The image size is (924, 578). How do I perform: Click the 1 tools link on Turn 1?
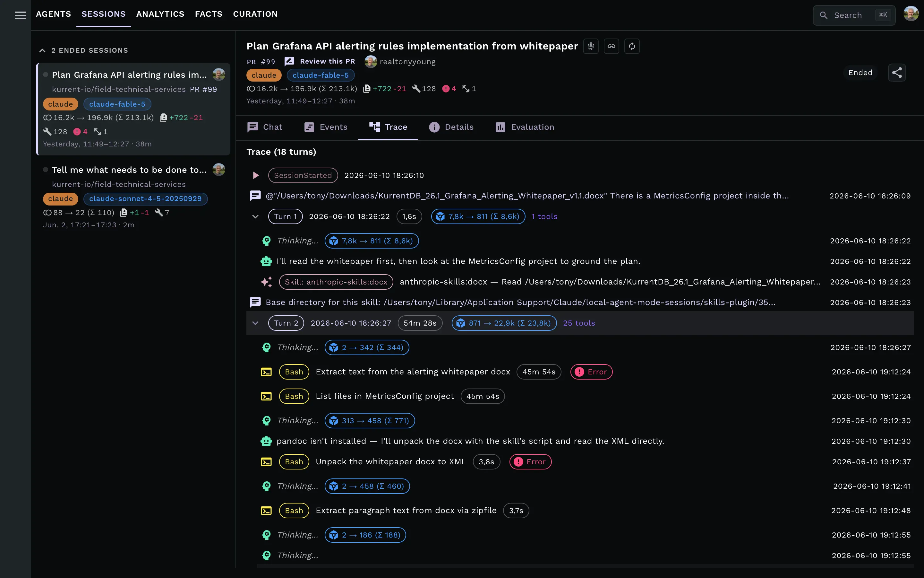544,217
